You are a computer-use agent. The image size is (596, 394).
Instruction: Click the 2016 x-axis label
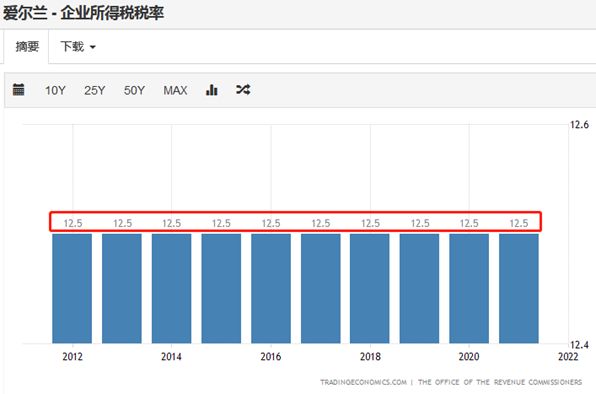point(271,356)
